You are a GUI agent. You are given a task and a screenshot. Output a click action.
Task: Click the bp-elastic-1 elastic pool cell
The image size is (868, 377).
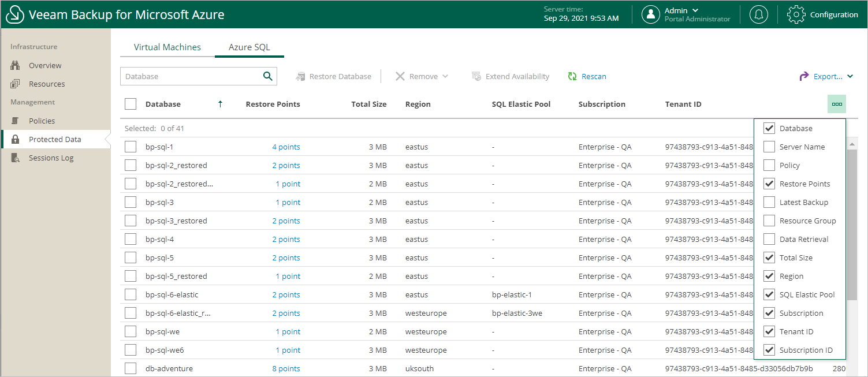512,294
